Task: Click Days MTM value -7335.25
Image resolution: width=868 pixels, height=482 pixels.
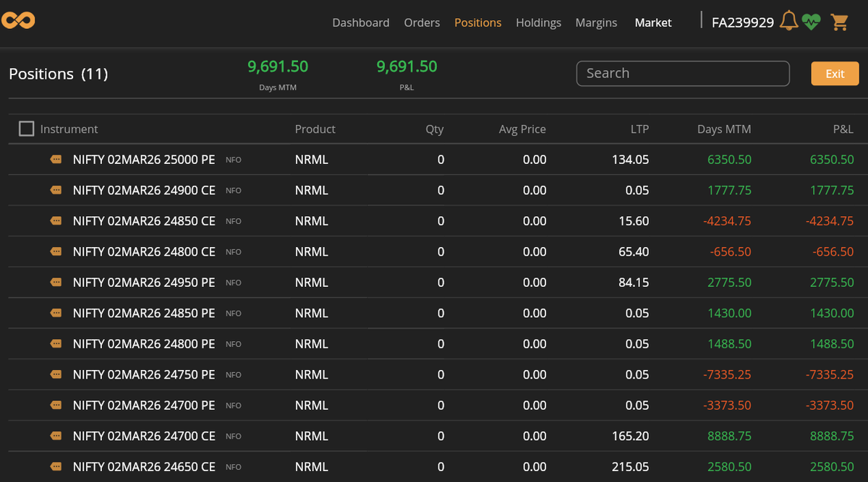Action: [x=727, y=374]
